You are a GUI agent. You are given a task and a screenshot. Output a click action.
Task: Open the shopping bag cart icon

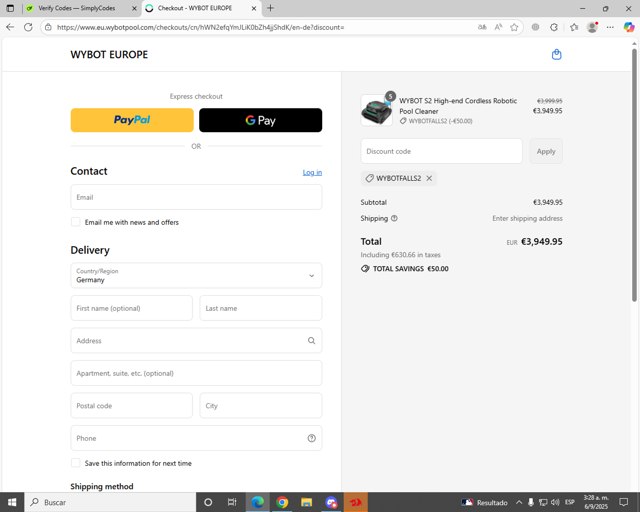click(556, 54)
